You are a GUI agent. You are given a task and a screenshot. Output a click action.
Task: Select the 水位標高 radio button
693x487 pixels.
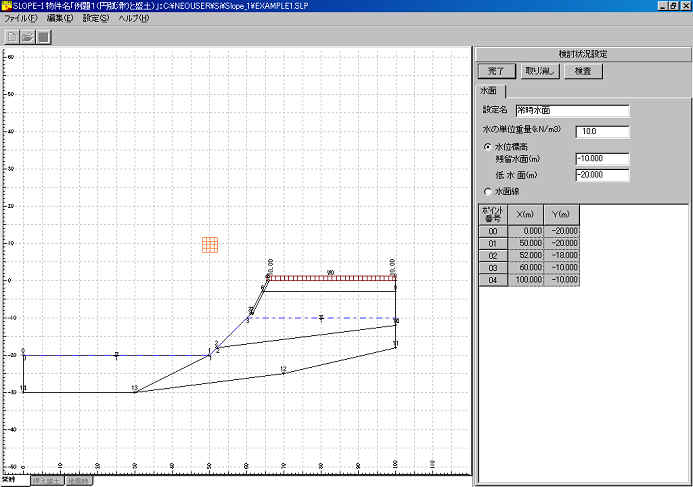487,146
